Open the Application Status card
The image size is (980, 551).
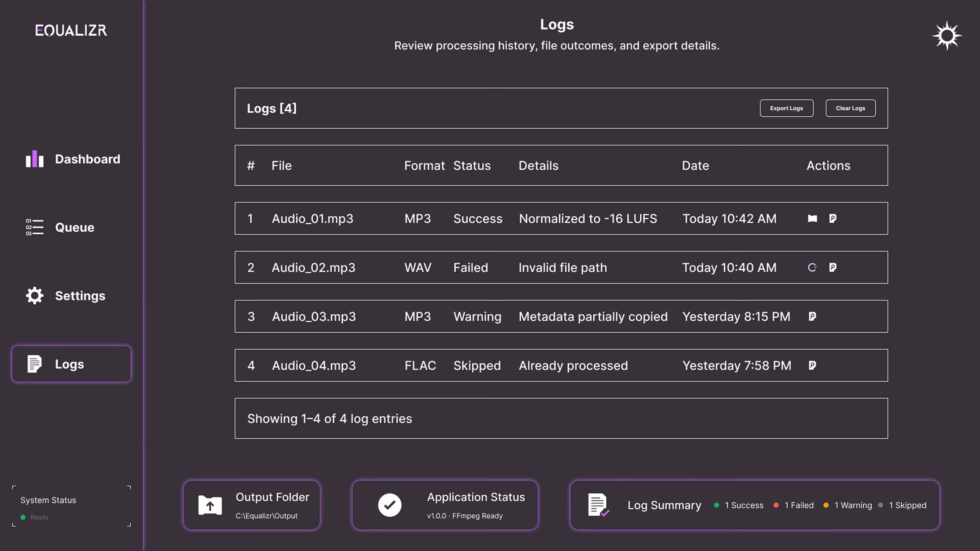click(x=445, y=505)
